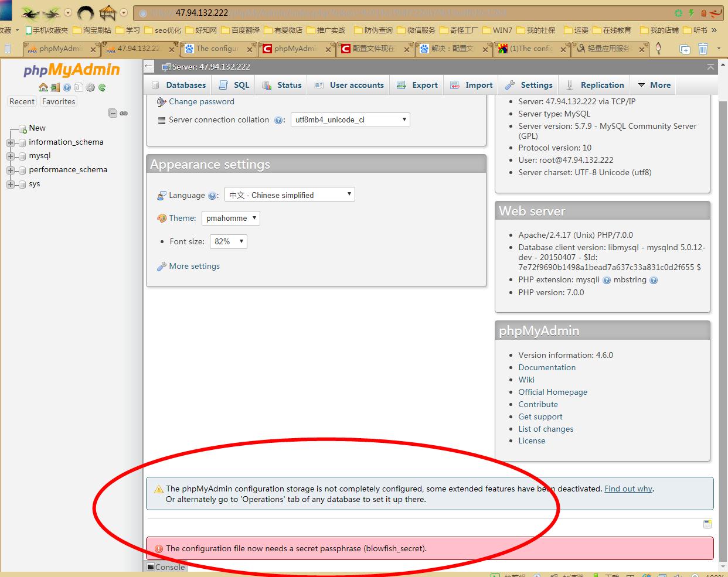Collapse all tree nodes icon

[x=113, y=113]
